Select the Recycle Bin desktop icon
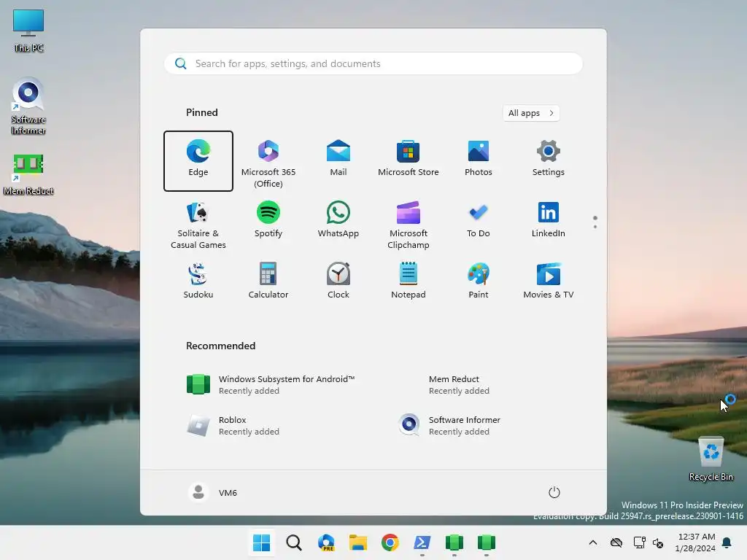 click(711, 459)
